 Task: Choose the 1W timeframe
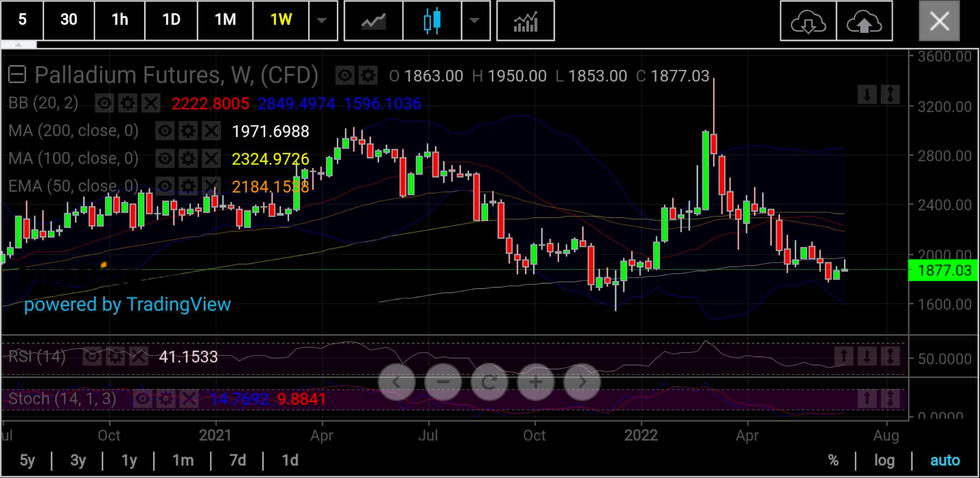(281, 20)
